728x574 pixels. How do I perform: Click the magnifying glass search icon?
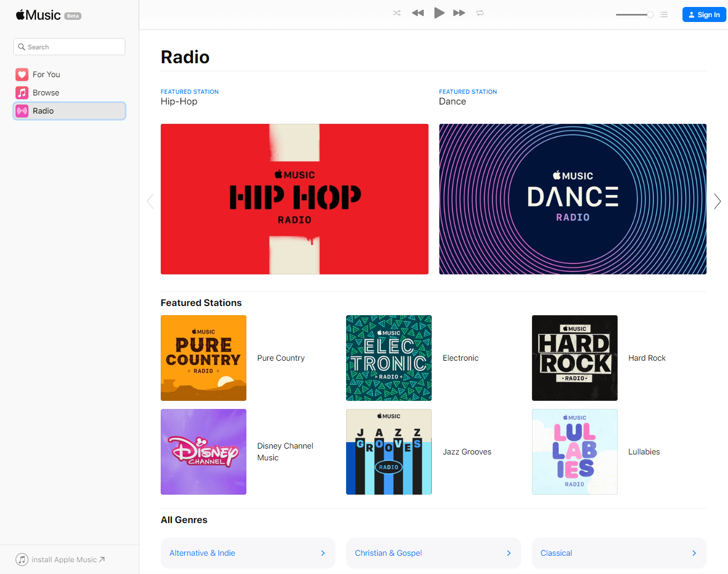click(21, 47)
